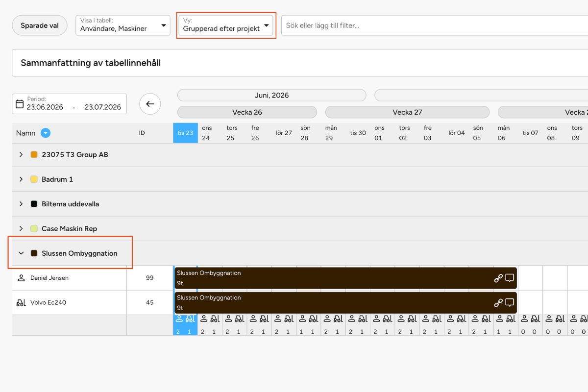Select the Juni, 2026 month header

(271, 95)
